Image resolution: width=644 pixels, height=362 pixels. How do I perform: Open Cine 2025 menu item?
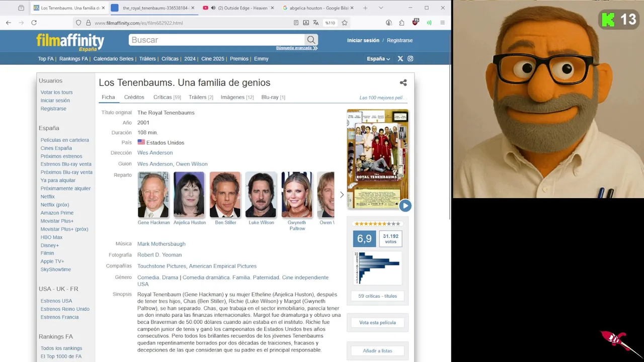pos(213,59)
